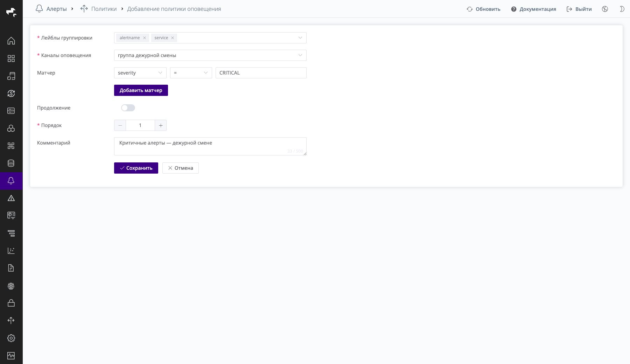Screen dimensions: 630x364
Task: Click the Отмена button
Action: tap(180, 168)
